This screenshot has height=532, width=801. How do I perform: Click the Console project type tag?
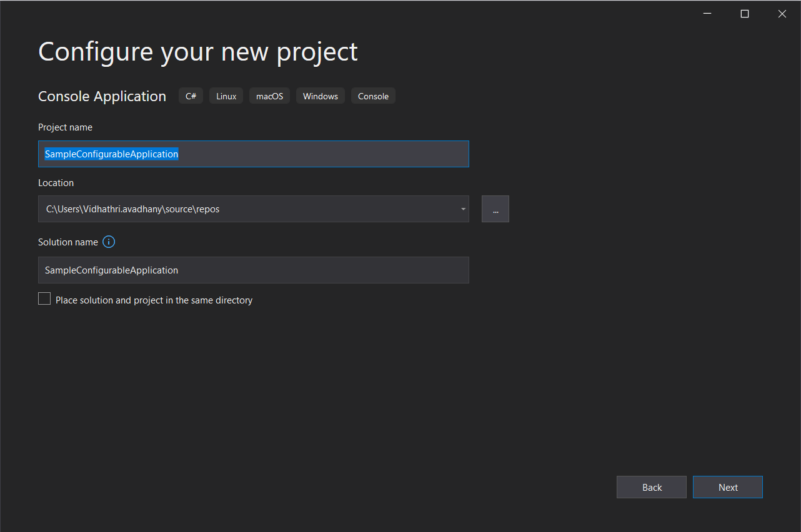click(x=373, y=96)
